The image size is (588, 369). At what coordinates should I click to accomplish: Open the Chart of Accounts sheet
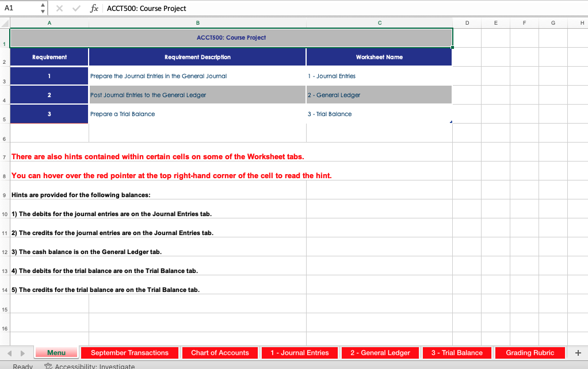click(x=220, y=352)
